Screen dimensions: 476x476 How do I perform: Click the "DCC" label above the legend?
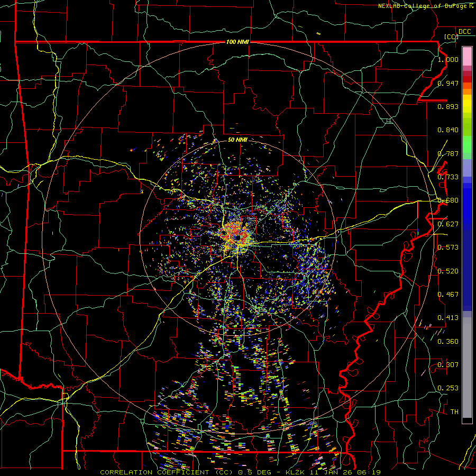[464, 31]
